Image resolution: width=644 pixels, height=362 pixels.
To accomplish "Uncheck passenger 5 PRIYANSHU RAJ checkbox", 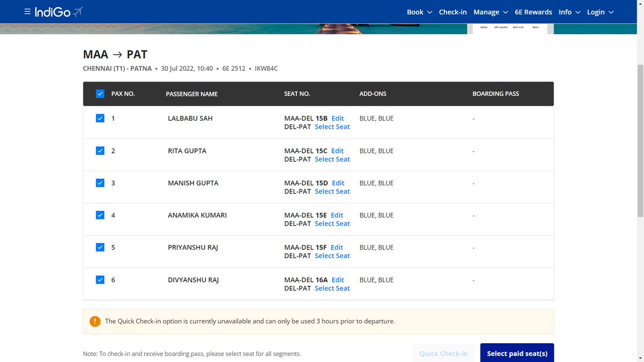I will tap(100, 247).
